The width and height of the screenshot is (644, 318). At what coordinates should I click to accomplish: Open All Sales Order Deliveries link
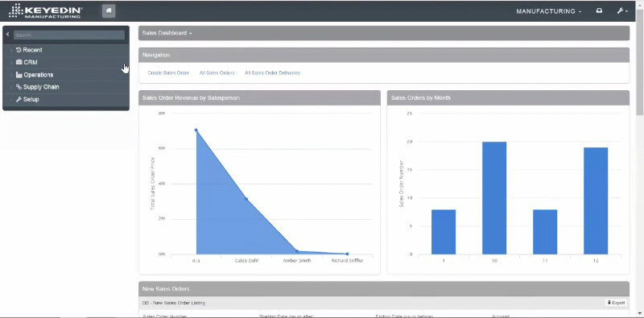tap(272, 72)
